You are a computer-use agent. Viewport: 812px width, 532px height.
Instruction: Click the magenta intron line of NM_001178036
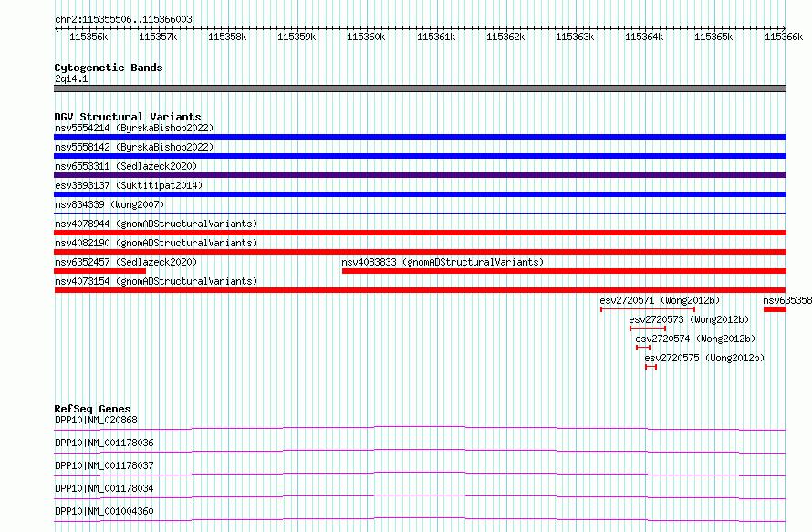(x=420, y=451)
